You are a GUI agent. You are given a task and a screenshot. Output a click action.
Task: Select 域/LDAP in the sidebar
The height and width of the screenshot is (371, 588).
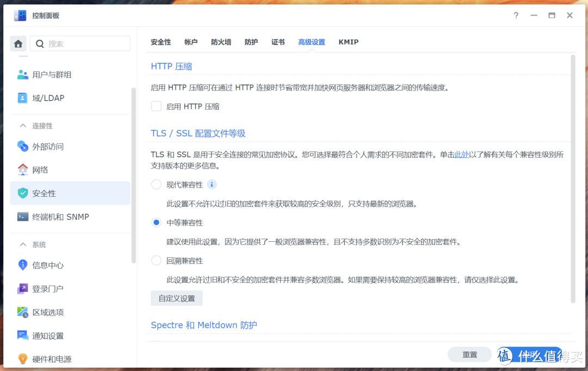tap(50, 98)
